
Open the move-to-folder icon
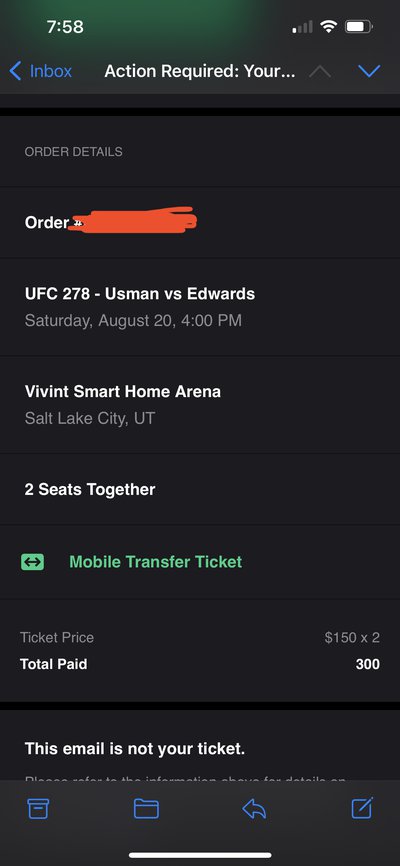tap(146, 809)
